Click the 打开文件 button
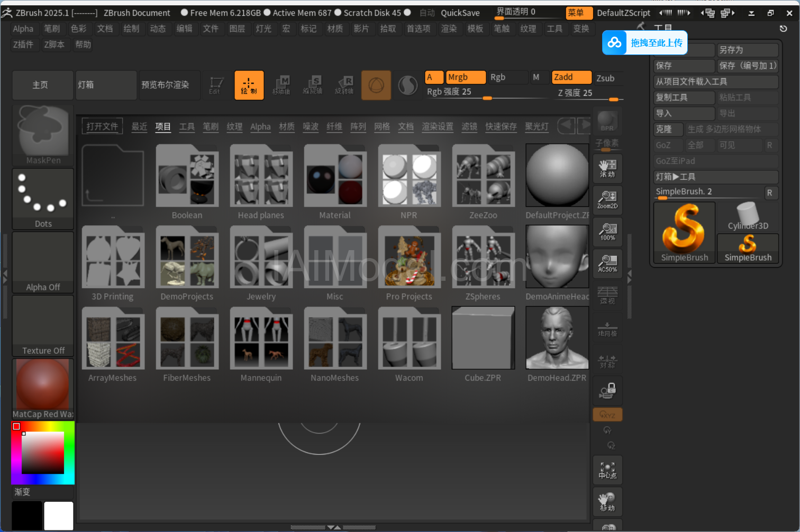The width and height of the screenshot is (800, 532). tap(102, 126)
